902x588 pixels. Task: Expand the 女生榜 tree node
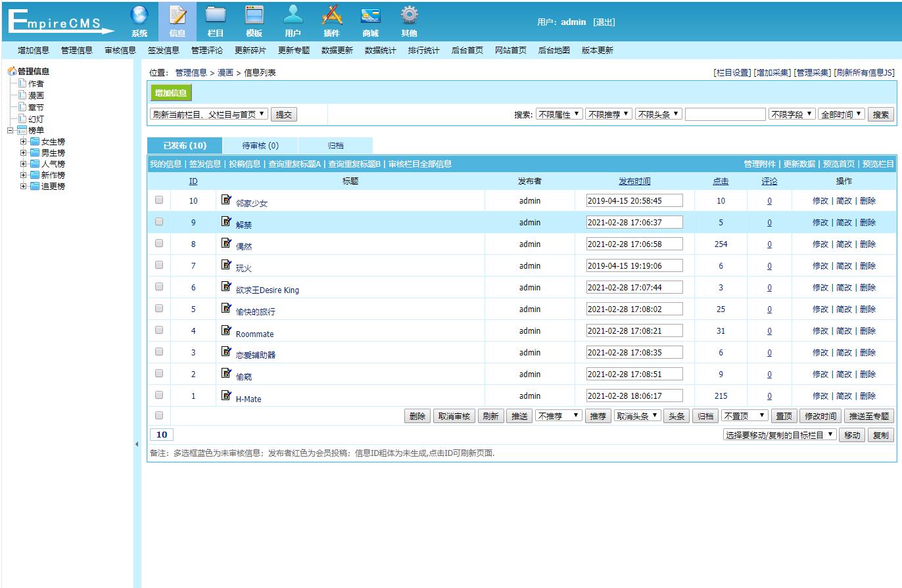[22, 141]
